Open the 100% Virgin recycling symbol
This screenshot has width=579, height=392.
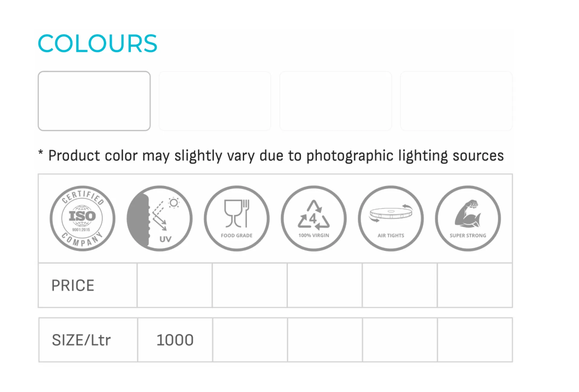click(x=314, y=218)
